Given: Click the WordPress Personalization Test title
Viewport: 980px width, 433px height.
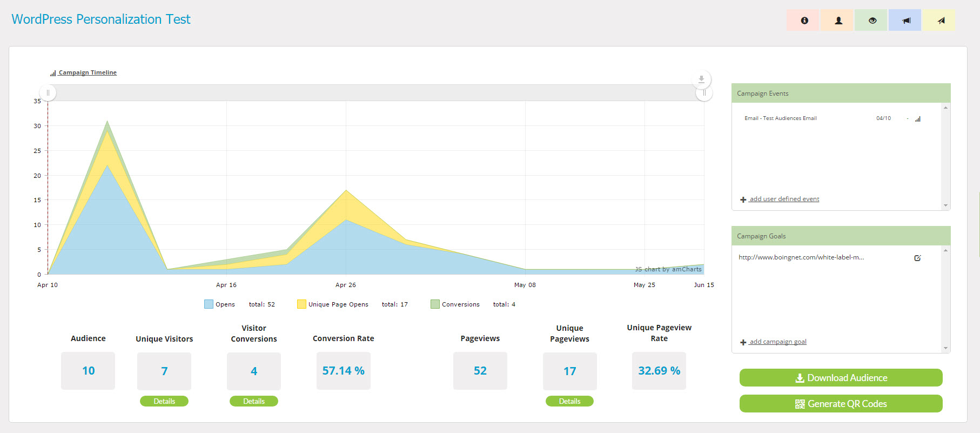Looking at the screenshot, I should click(x=101, y=19).
